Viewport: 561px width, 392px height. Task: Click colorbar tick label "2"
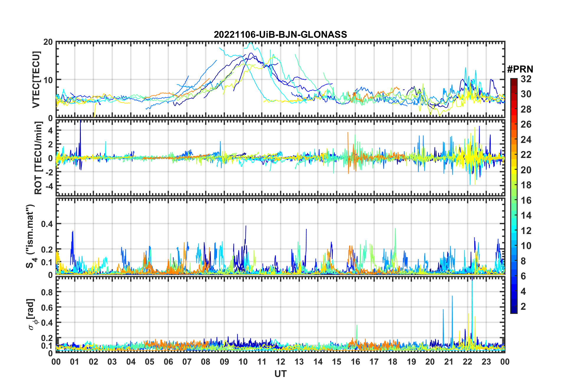coord(523,307)
